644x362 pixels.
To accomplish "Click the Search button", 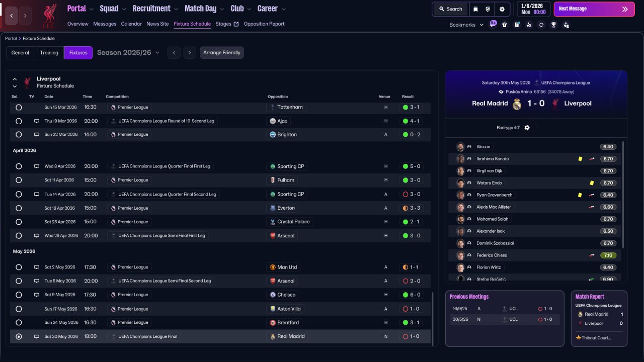I will (x=450, y=9).
